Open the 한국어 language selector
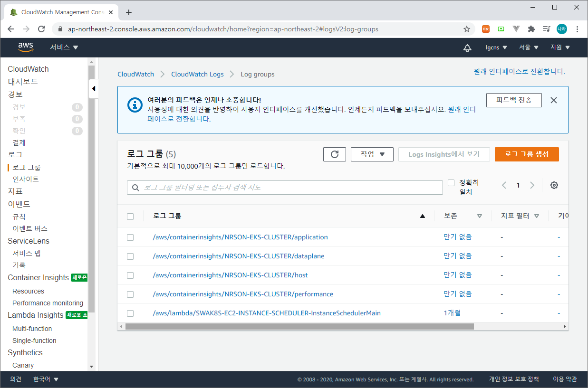Image resolution: width=588 pixels, height=388 pixels. click(x=46, y=379)
